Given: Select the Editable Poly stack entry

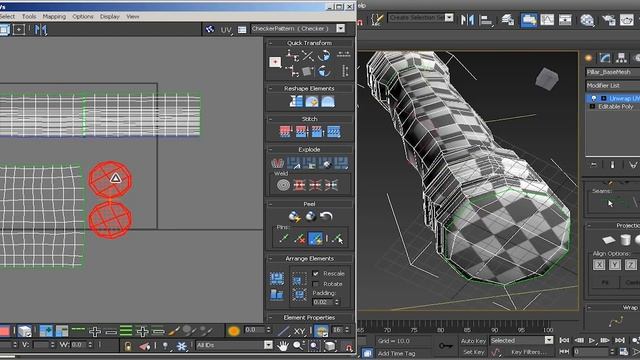Looking at the screenshot, I should (x=616, y=107).
